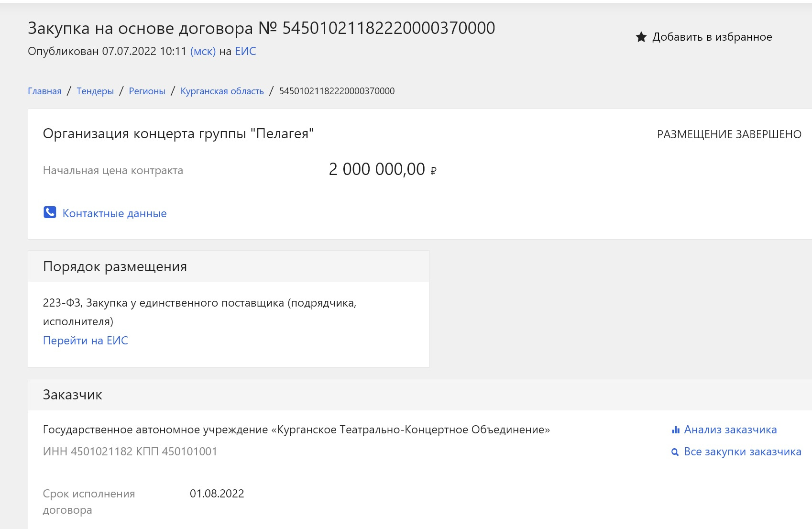Click the bar chart icon near Анализ заказчика
Screen dimensions: 812x529
[x=676, y=430]
